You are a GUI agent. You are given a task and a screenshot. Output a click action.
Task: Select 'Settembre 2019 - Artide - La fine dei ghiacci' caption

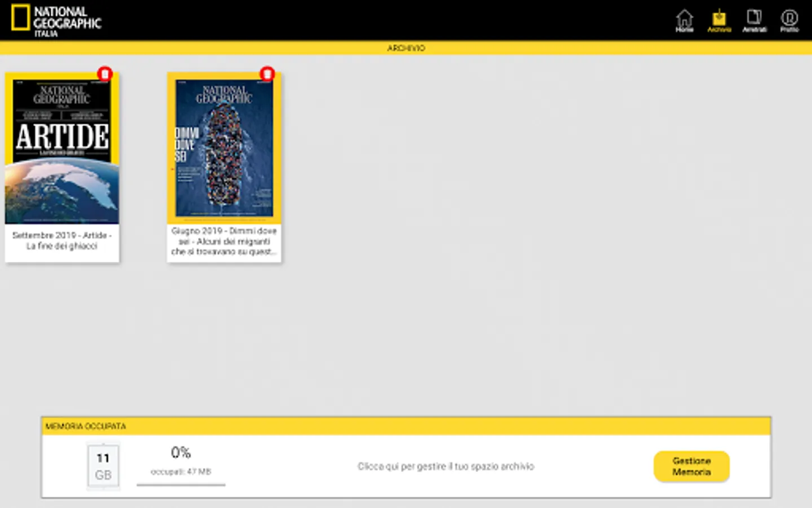62,240
